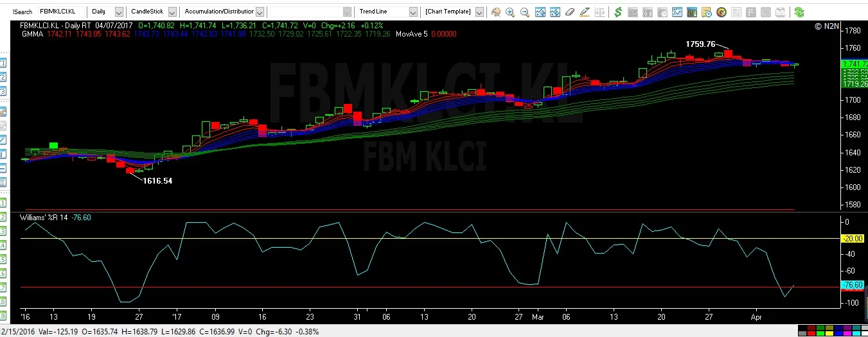868x337 pixels.
Task: Click the © N2N copyright text
Action: [x=827, y=26]
